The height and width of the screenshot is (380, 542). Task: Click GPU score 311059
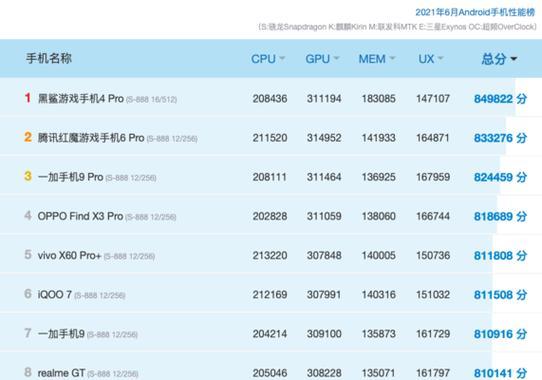(324, 216)
